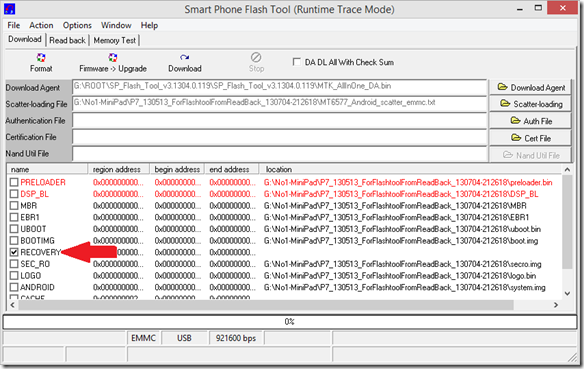Screen dimensions: 584x369
Task: Select the RECOVERY row name text
Action: point(41,252)
